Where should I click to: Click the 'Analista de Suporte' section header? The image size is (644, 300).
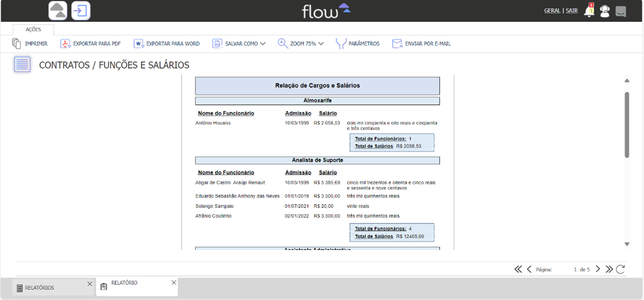[x=317, y=160]
